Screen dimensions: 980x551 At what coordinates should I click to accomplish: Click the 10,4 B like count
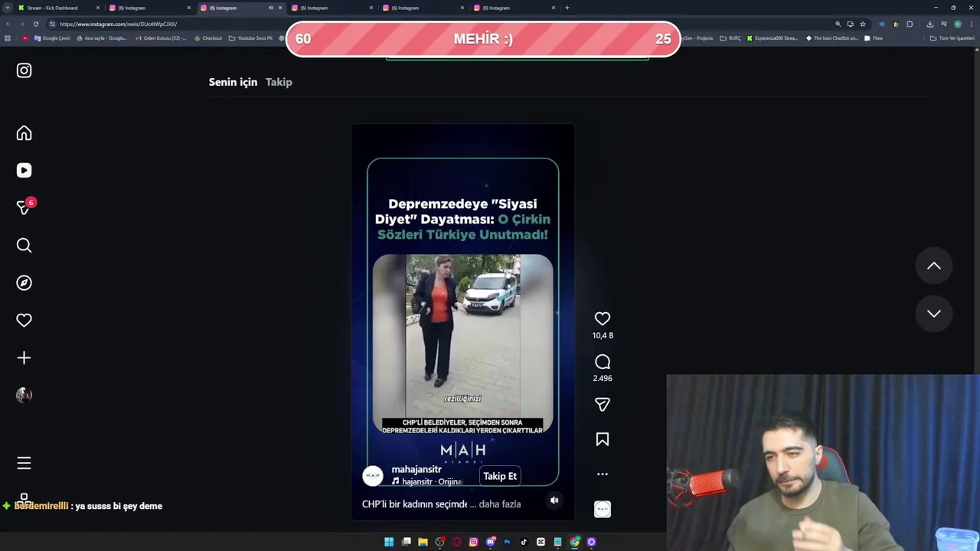tap(603, 335)
